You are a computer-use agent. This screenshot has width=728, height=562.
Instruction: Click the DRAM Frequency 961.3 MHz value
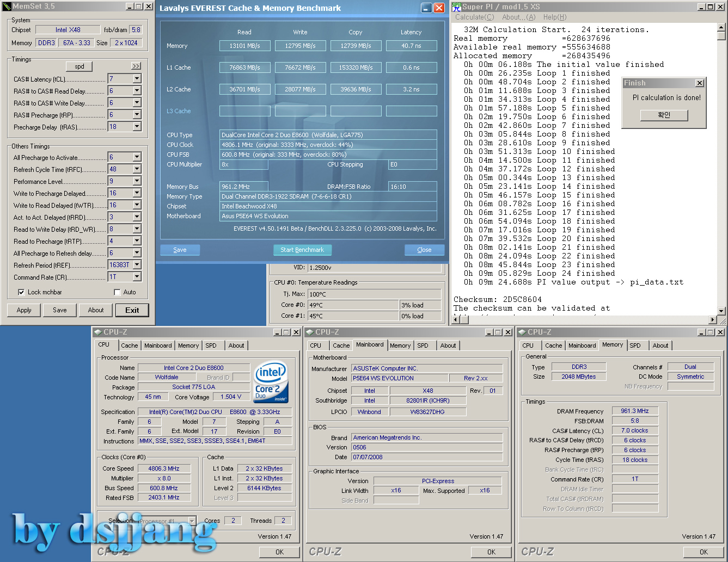pos(635,411)
